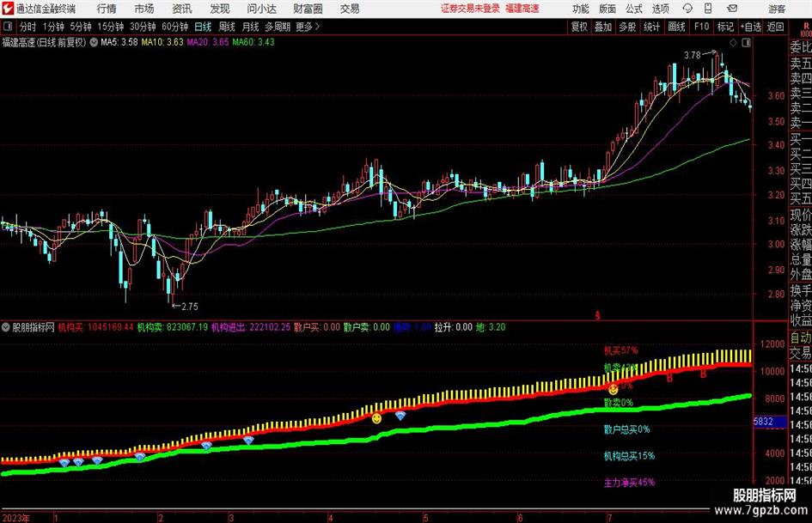The height and width of the screenshot is (523, 812).
Task: Click the 统计 statistics toolbar button
Action: (x=651, y=27)
